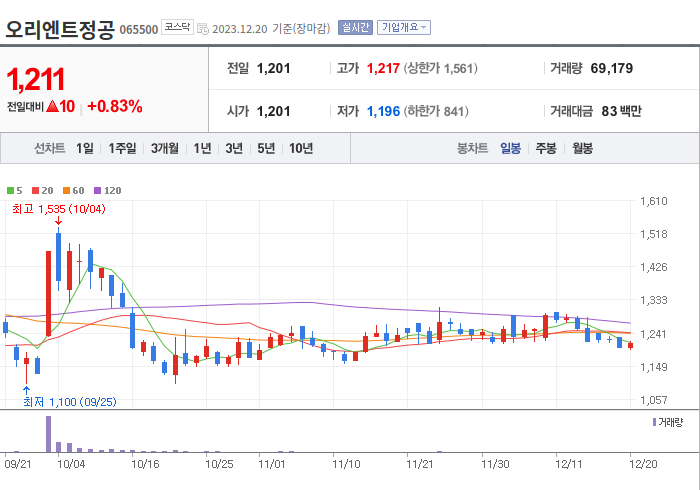Click the tallest volume bar in the 거래량 chart
This screenshot has width=700, height=490.
49,434
